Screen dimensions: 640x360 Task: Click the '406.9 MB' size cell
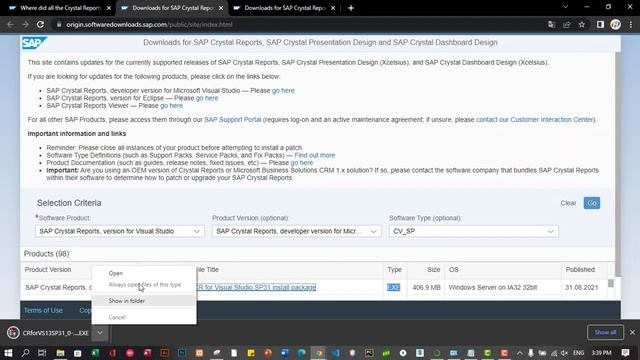click(426, 287)
